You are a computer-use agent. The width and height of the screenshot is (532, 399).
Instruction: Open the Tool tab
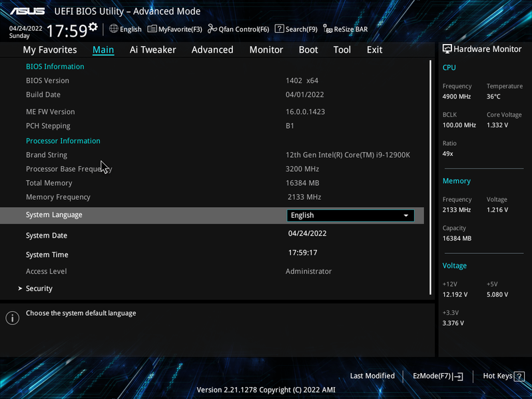pos(342,50)
